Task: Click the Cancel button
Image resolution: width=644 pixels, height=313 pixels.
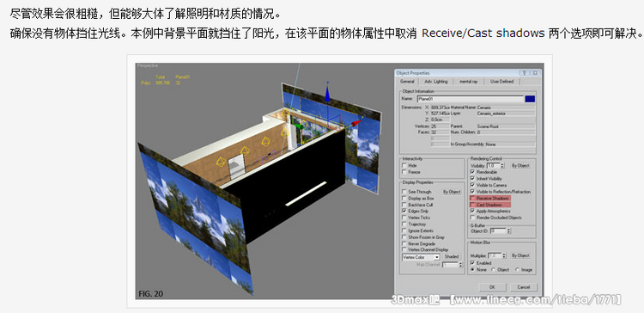Action: [523, 287]
